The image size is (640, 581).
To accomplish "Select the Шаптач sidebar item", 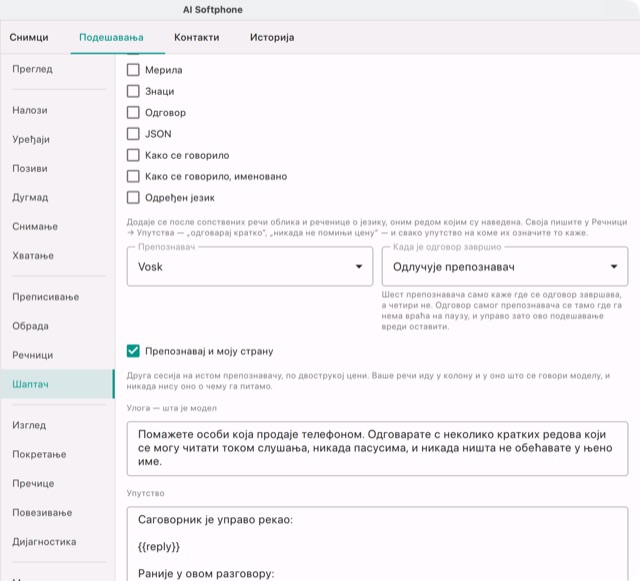I will 57,384.
